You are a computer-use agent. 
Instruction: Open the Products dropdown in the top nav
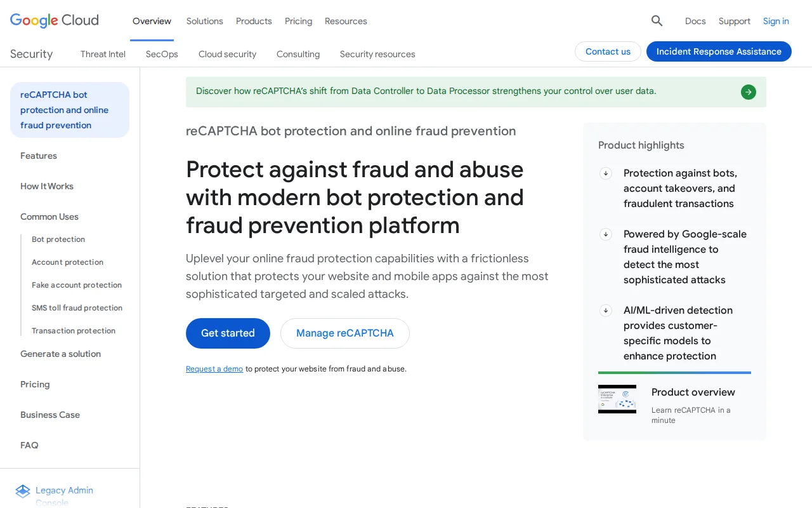point(254,21)
